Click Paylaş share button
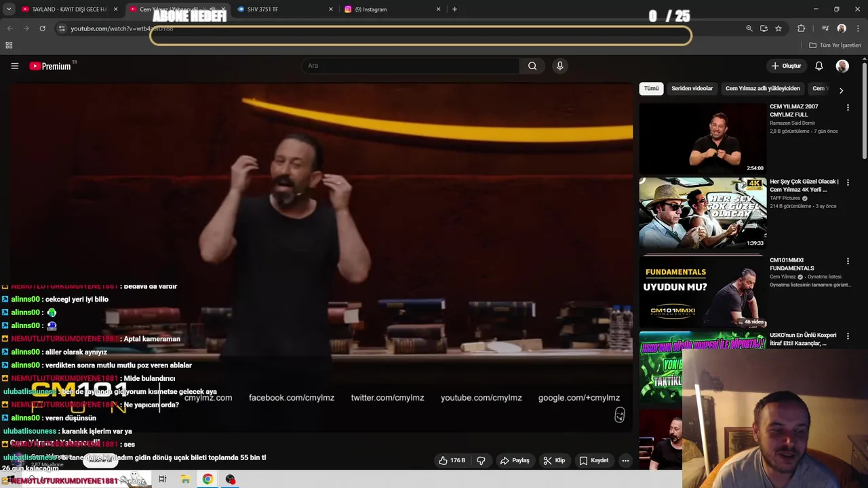Screen dimensions: 868x488 [x=515, y=460]
